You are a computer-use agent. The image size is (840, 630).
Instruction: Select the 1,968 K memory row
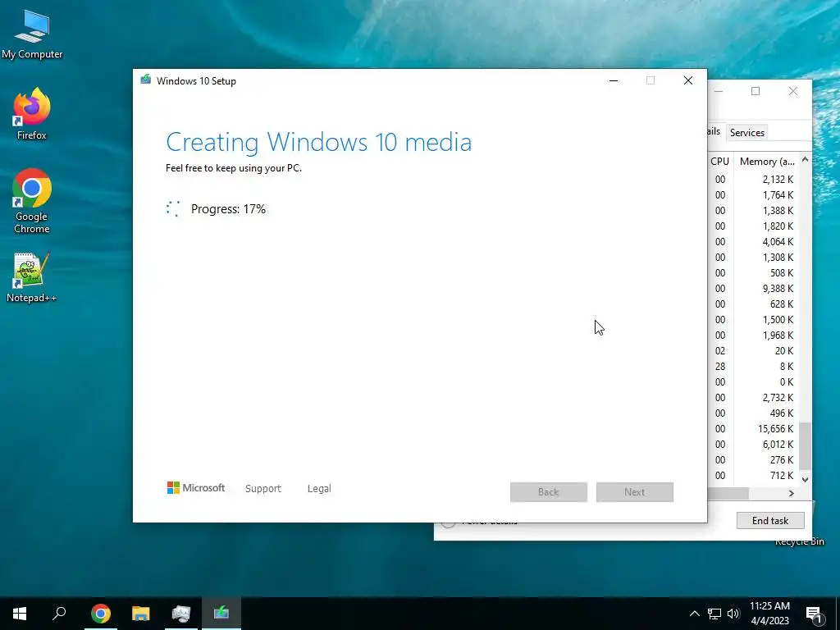[754, 336]
